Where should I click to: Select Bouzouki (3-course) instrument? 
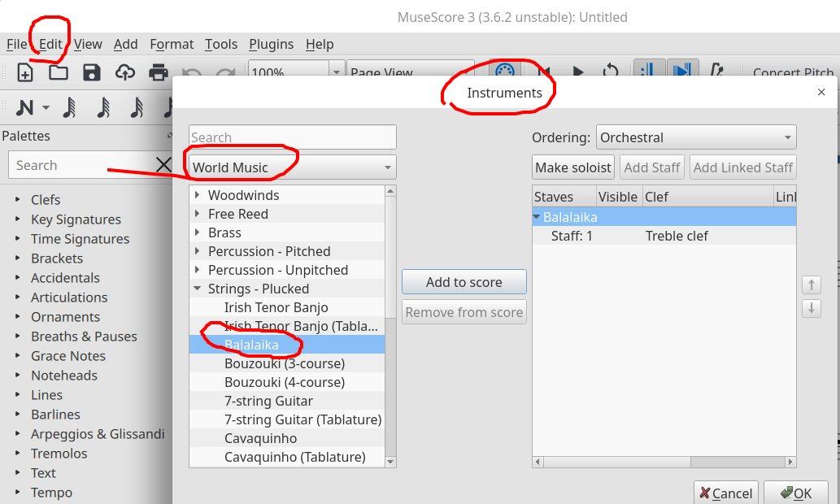tap(285, 363)
